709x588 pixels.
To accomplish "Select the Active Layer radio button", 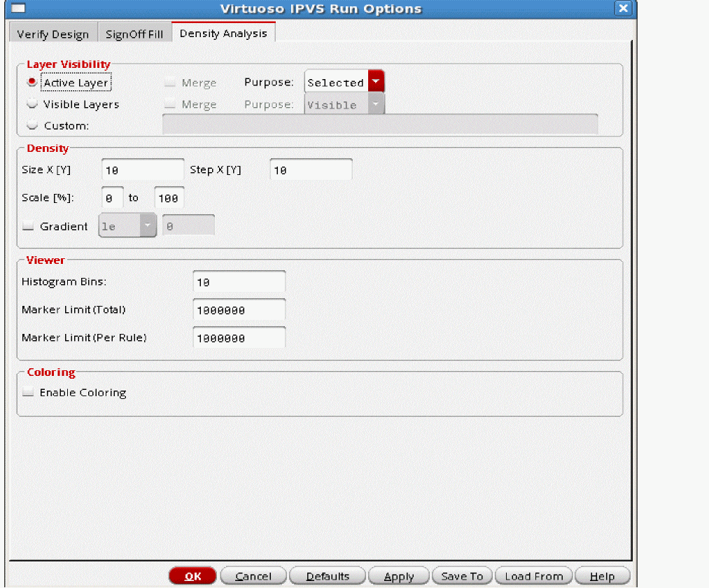I will 32,83.
